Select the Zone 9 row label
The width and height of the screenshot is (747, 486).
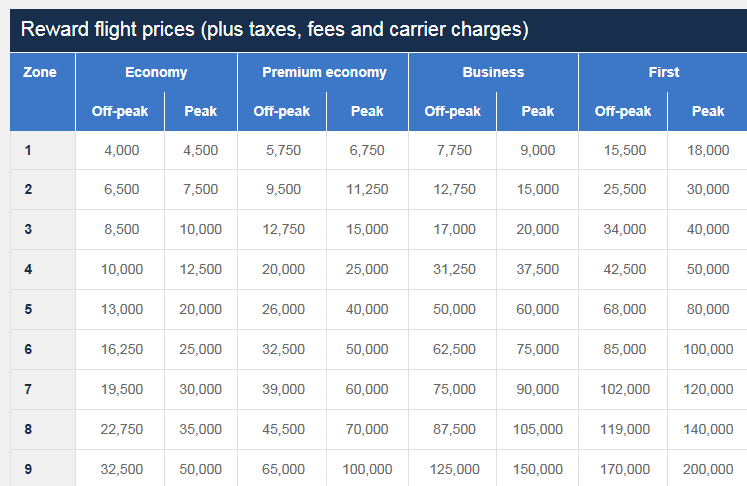point(28,469)
